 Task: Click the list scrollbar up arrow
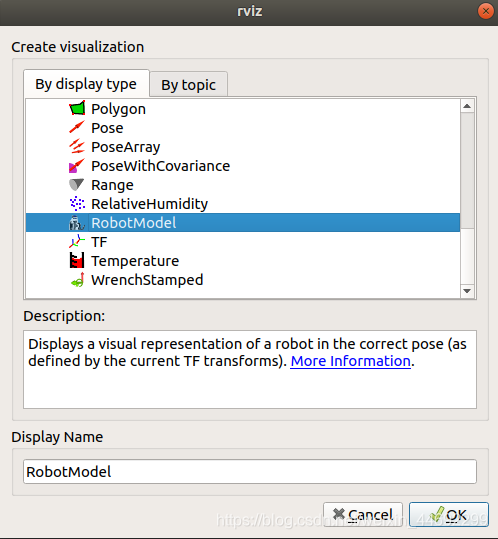(x=467, y=106)
